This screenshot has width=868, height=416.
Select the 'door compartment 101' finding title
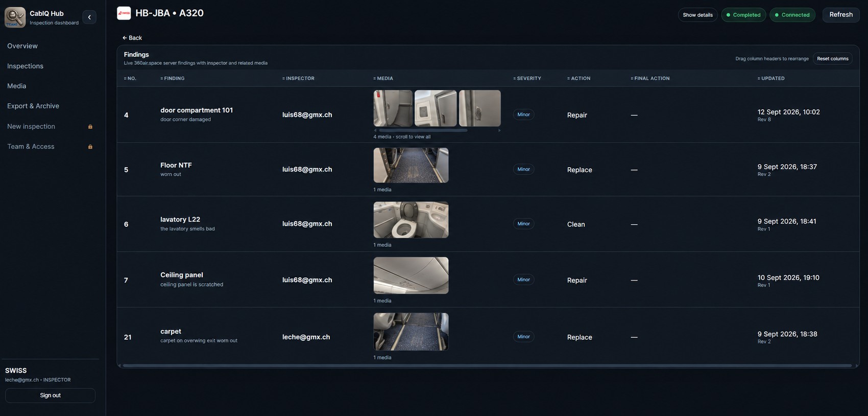[197, 110]
